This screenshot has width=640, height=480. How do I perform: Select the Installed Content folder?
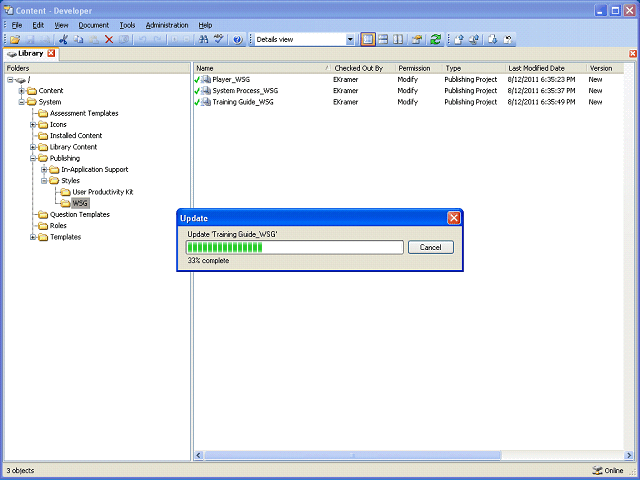coord(76,136)
